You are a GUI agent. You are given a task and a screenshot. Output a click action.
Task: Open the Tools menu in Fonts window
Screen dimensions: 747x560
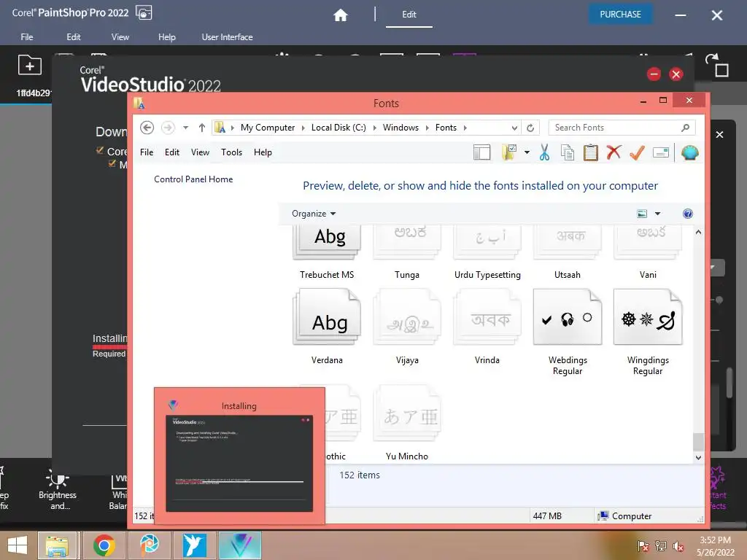[x=231, y=152]
